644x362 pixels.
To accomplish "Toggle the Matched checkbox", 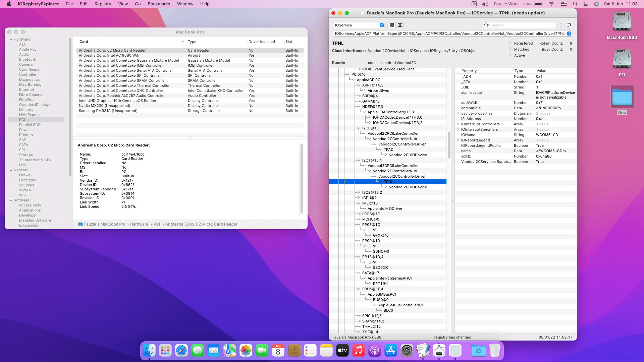I will tap(510, 49).
